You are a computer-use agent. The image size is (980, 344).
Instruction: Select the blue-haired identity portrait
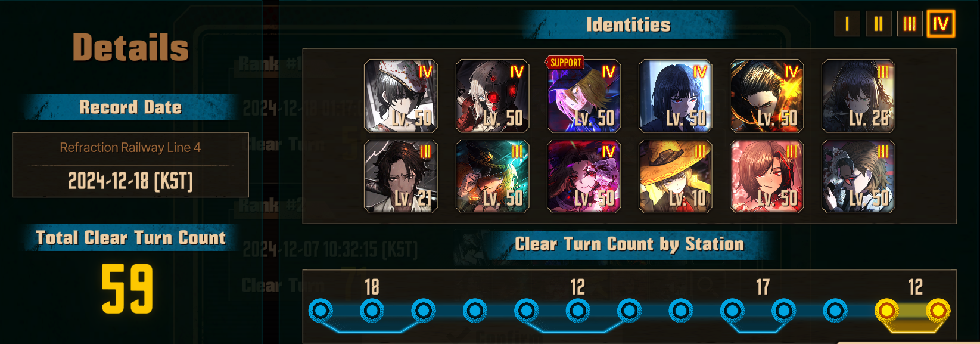(676, 95)
